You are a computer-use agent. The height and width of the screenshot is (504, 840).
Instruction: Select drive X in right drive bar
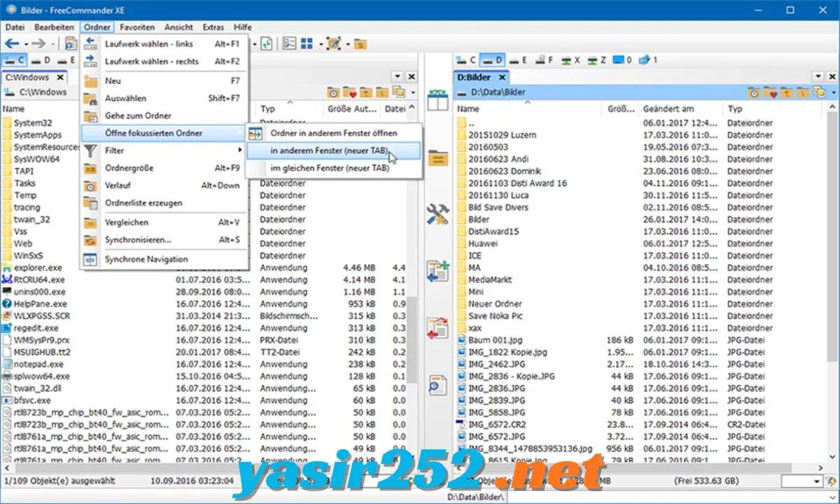[571, 60]
